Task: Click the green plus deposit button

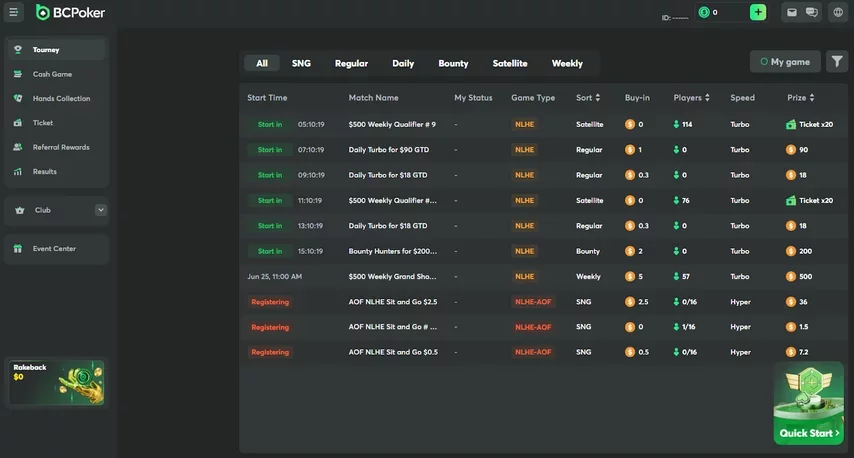Action: (x=758, y=12)
